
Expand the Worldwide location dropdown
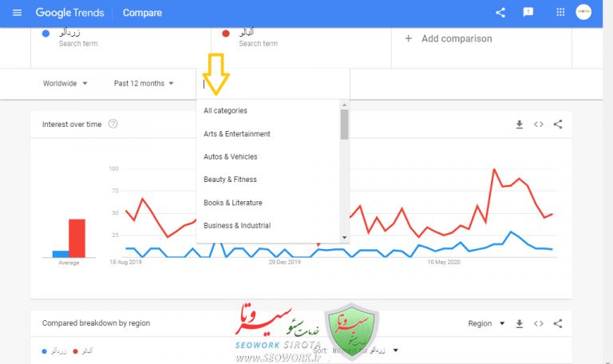tap(65, 83)
